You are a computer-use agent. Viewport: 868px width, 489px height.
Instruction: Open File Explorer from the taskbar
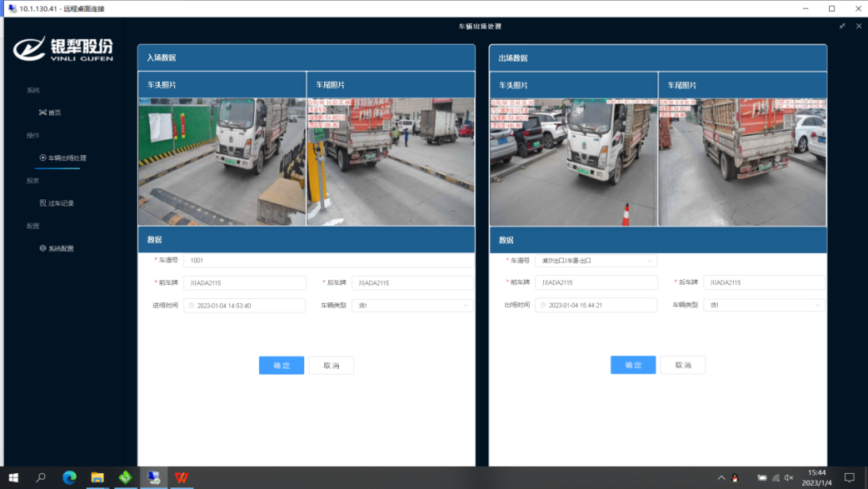(97, 477)
